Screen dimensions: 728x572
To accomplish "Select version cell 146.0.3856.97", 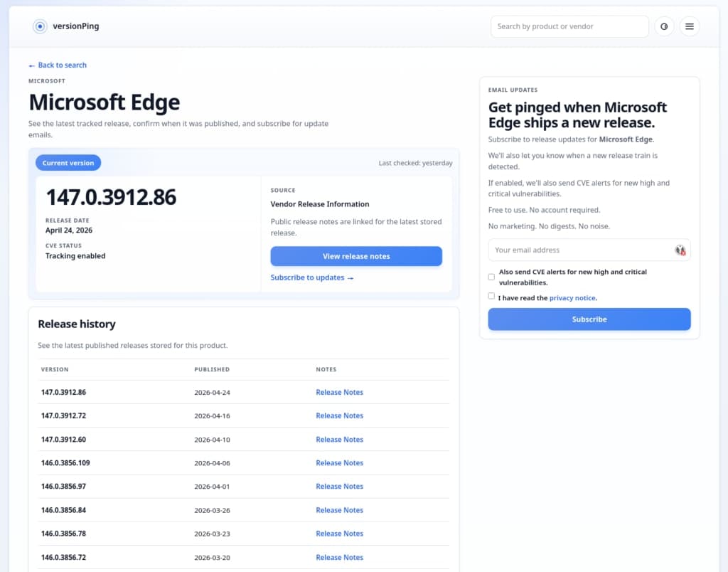I will [x=63, y=486].
